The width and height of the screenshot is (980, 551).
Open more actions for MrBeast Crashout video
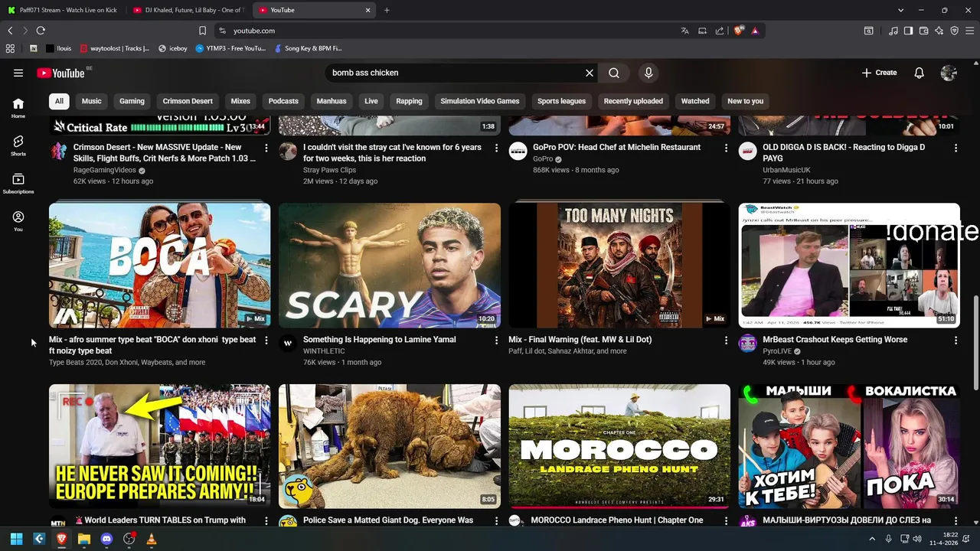pyautogui.click(x=955, y=340)
